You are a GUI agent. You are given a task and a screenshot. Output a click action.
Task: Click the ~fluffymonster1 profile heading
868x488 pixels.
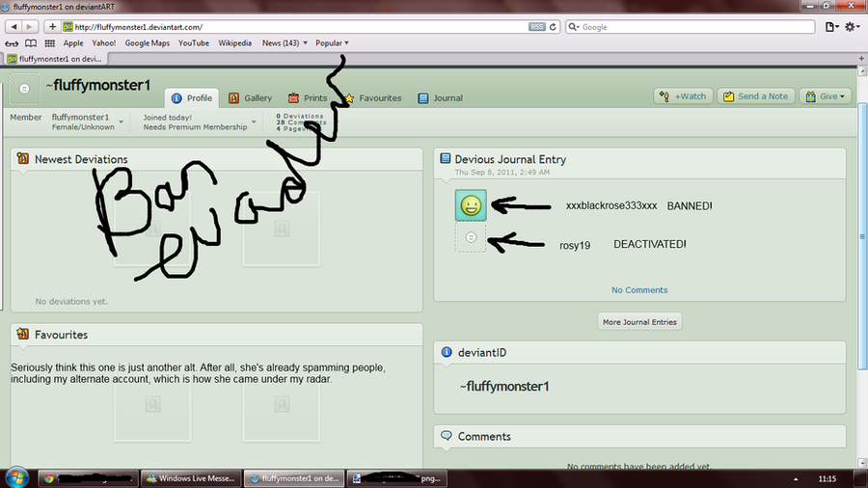pyautogui.click(x=98, y=85)
